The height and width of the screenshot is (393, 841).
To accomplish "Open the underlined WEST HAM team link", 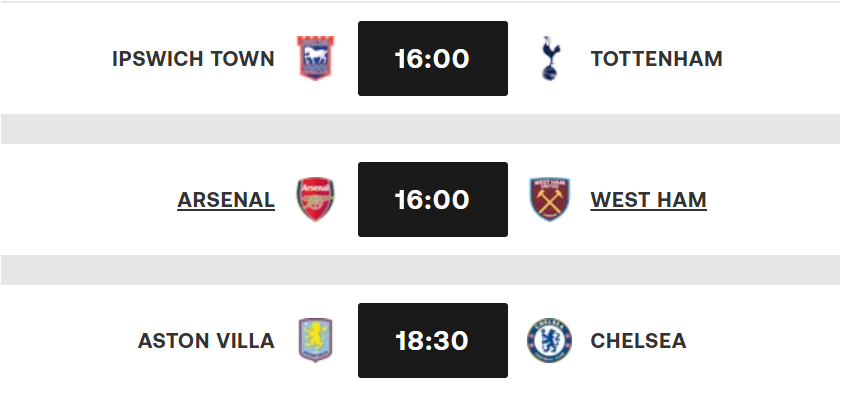I will 648,200.
